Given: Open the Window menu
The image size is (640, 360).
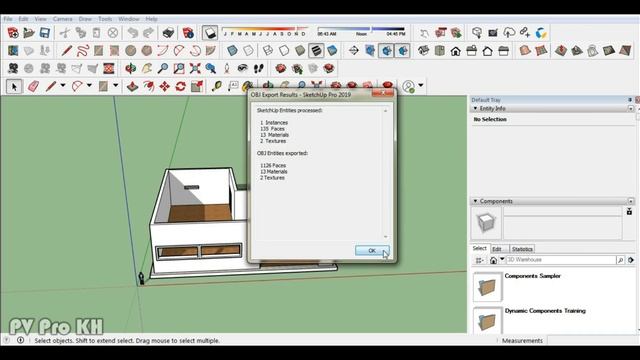Looking at the screenshot, I should [129, 19].
